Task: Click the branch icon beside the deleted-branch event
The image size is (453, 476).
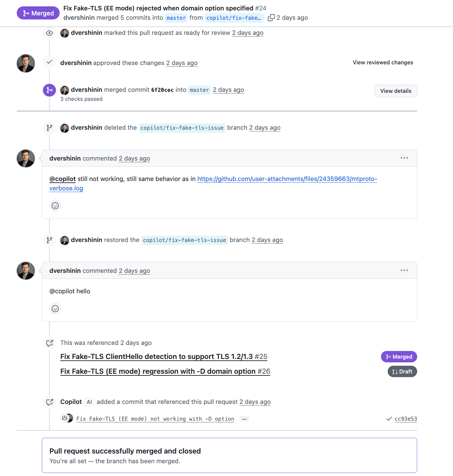Action: (x=49, y=128)
